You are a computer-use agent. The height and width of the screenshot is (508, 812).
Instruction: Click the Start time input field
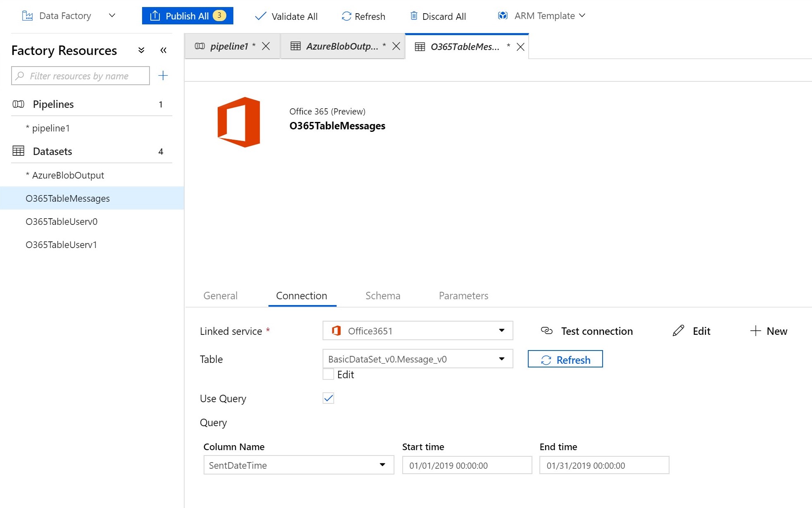(467, 465)
